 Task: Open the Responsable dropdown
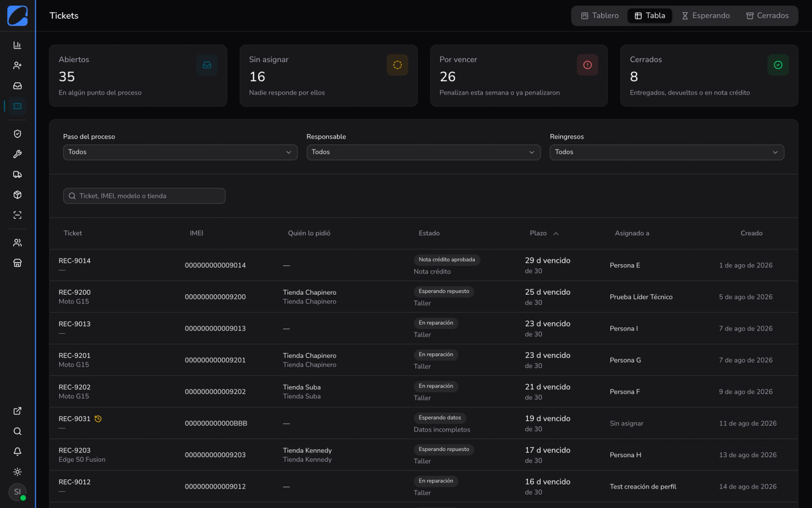[x=423, y=152]
